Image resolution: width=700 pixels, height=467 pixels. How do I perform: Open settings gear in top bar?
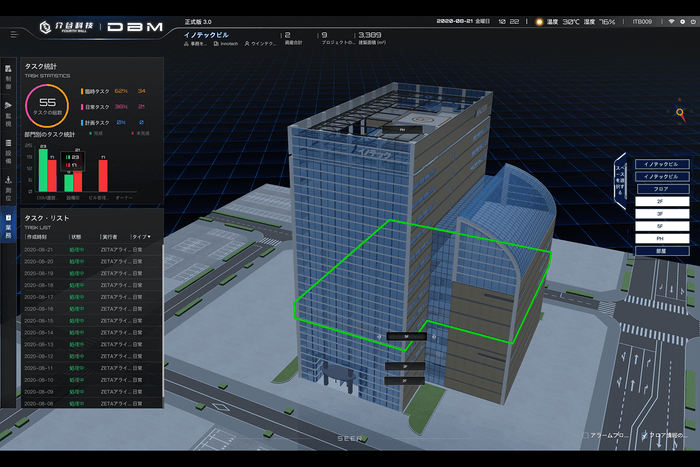pyautogui.click(x=683, y=20)
